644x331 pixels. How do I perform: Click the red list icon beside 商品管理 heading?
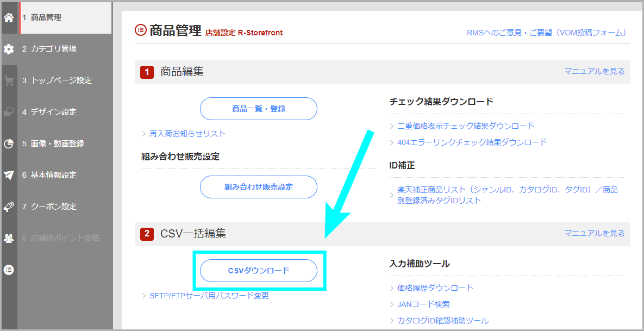140,29
